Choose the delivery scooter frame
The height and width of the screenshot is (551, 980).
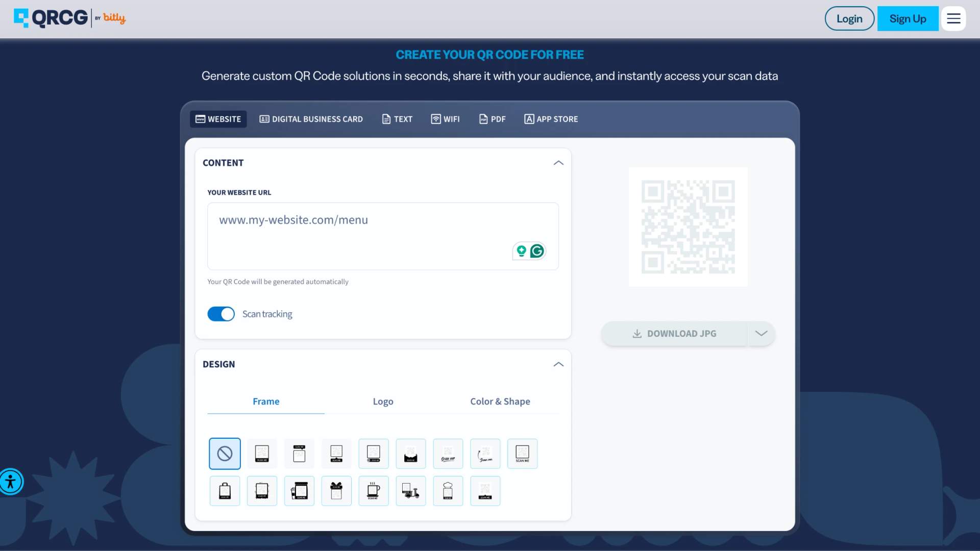(x=411, y=491)
